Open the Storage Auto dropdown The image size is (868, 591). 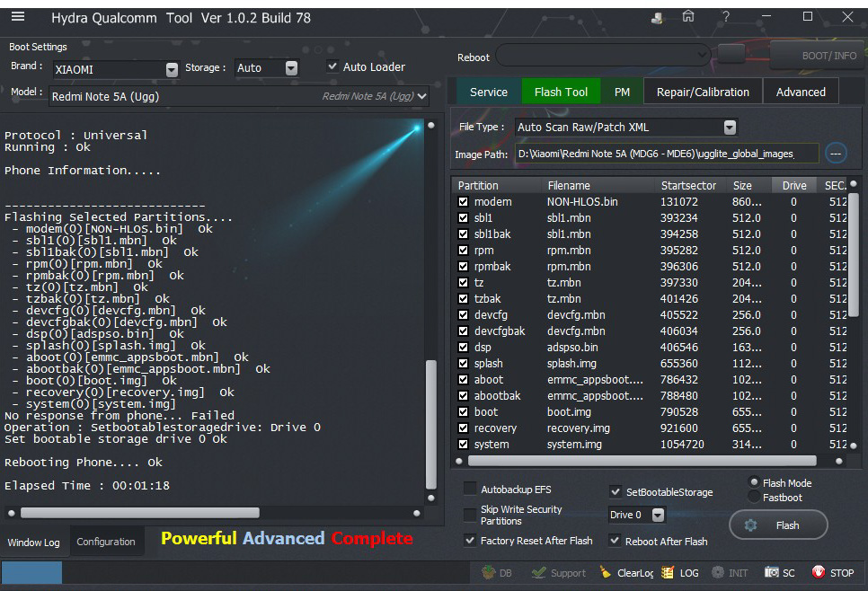tap(291, 68)
